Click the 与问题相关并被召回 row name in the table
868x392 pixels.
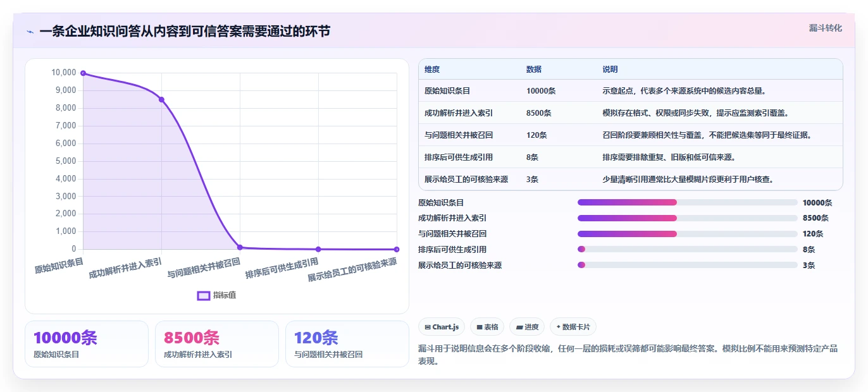pos(459,135)
